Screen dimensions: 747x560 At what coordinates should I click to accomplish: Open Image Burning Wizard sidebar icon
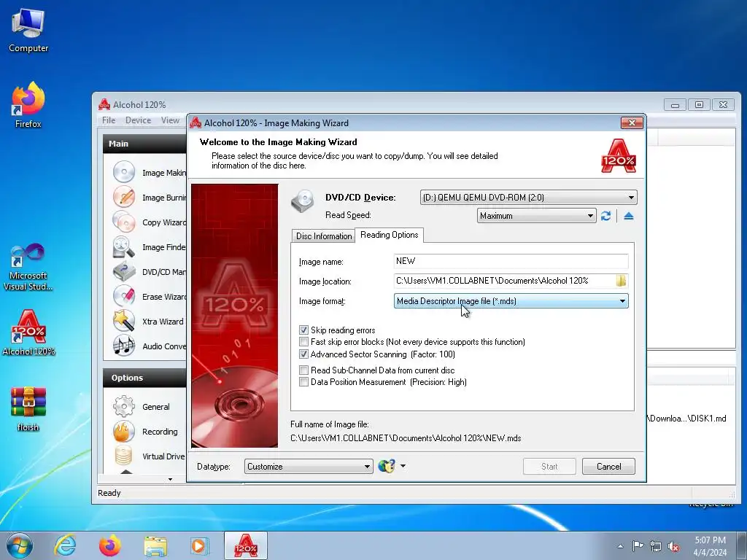point(124,197)
